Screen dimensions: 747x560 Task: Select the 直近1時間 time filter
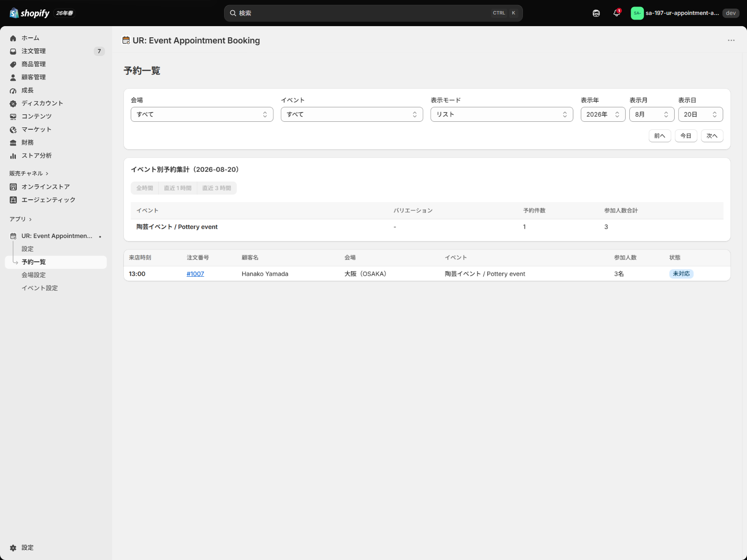(178, 188)
